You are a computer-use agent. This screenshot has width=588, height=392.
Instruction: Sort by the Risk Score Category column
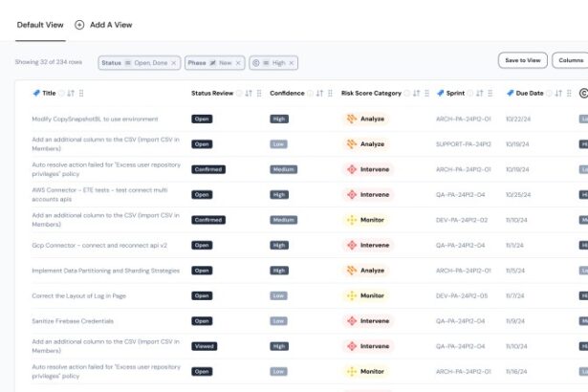tap(416, 94)
